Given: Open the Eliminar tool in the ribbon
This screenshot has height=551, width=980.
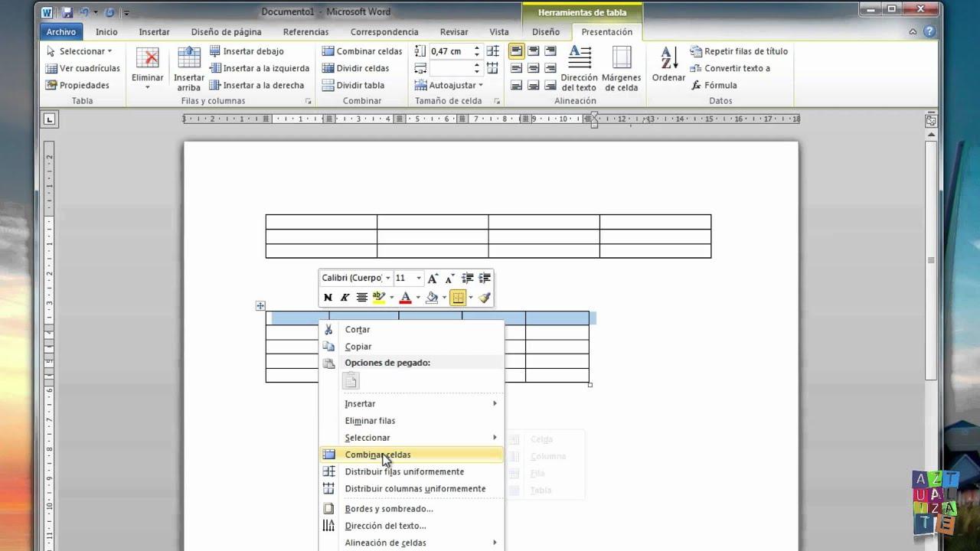Looking at the screenshot, I should point(146,67).
